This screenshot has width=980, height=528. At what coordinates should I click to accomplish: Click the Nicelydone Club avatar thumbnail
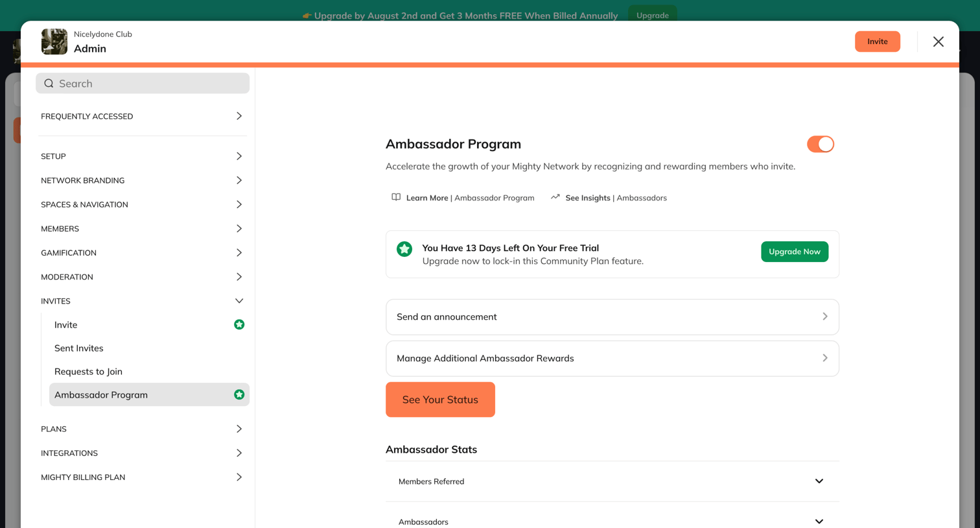(54, 42)
